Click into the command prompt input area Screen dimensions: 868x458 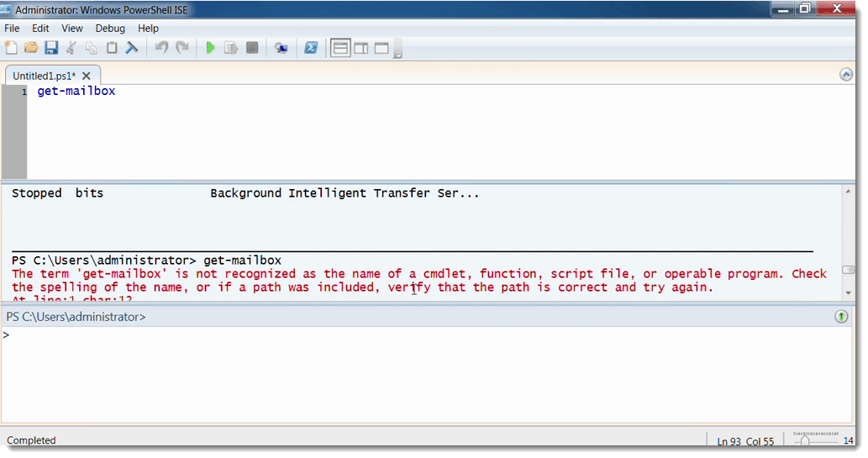coord(426,374)
